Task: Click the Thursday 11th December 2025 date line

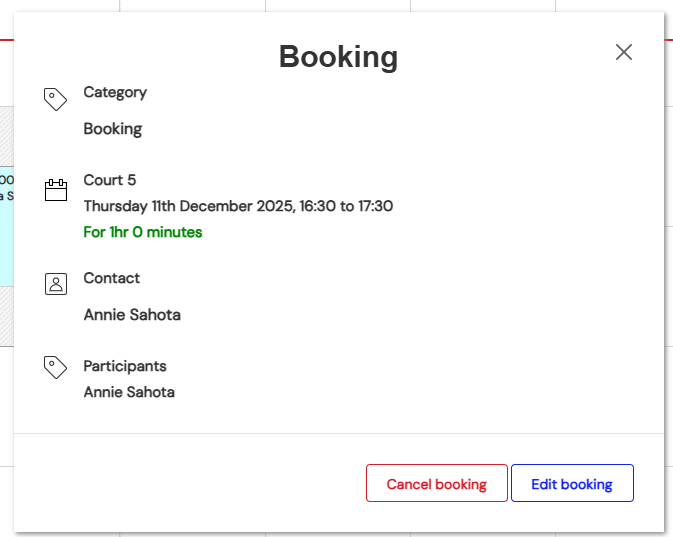Action: point(238,206)
